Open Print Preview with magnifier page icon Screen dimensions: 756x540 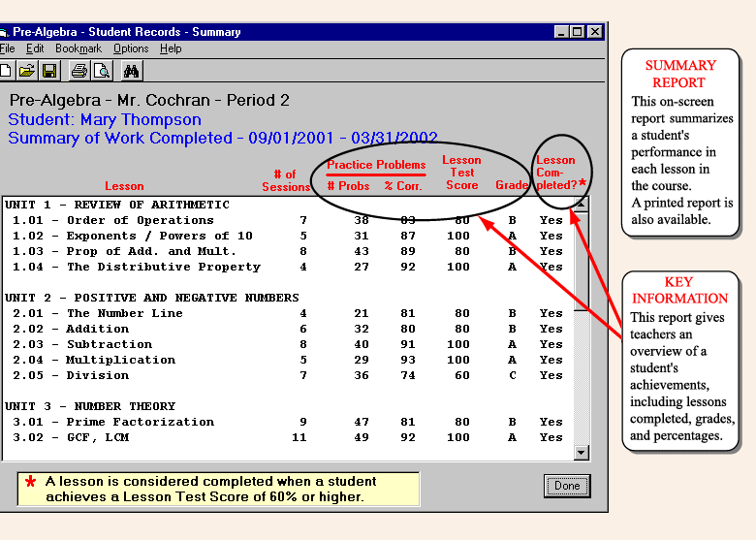(101, 70)
